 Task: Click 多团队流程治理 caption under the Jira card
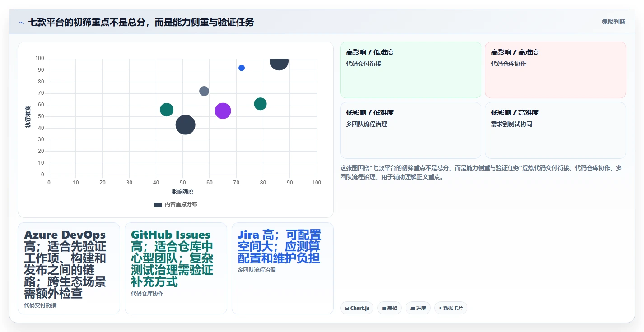click(257, 270)
